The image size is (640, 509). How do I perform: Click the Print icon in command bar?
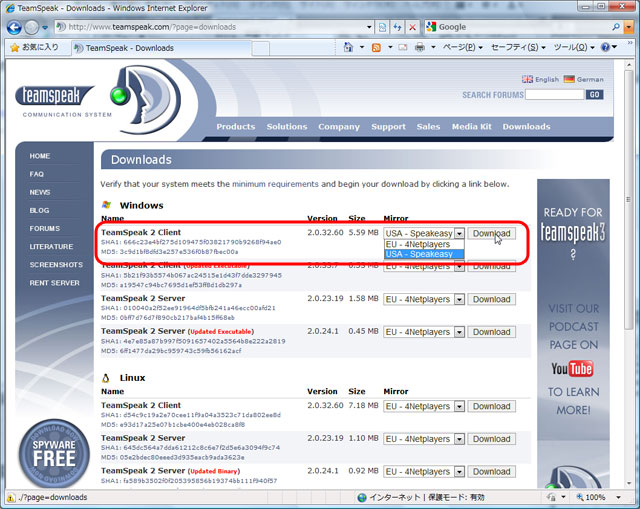click(420, 48)
